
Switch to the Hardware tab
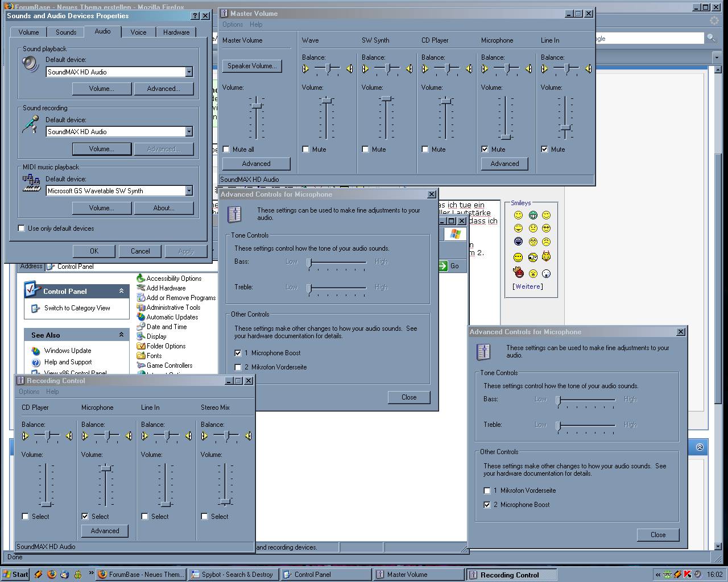click(x=176, y=32)
